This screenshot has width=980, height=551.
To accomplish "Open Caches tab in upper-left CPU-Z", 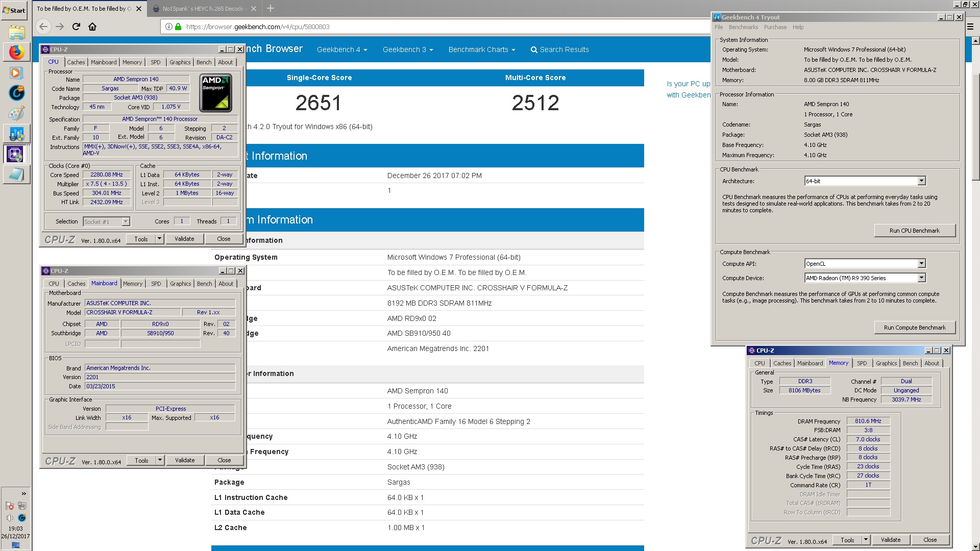I will (76, 62).
